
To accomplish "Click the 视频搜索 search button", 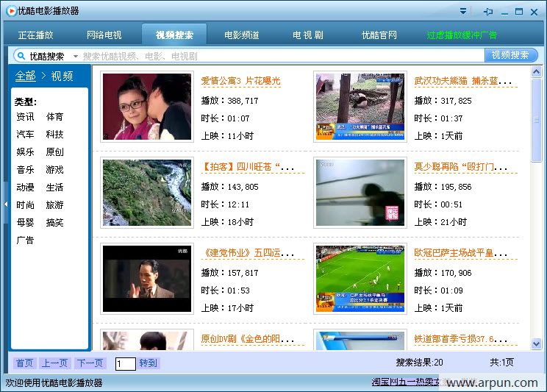I will pos(510,55).
